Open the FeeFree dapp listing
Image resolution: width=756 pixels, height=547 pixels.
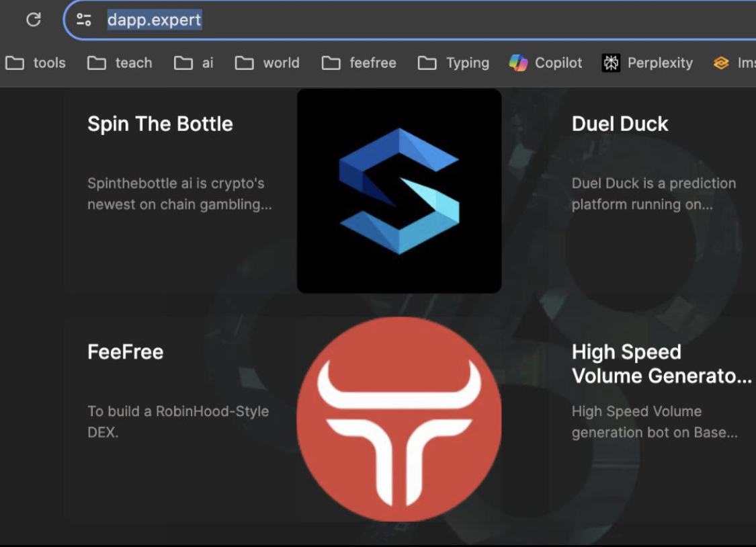pos(125,351)
